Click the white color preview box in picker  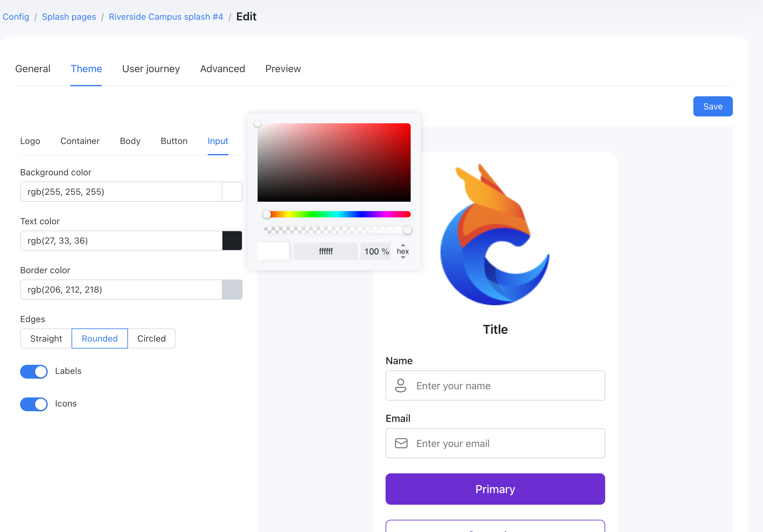(273, 251)
